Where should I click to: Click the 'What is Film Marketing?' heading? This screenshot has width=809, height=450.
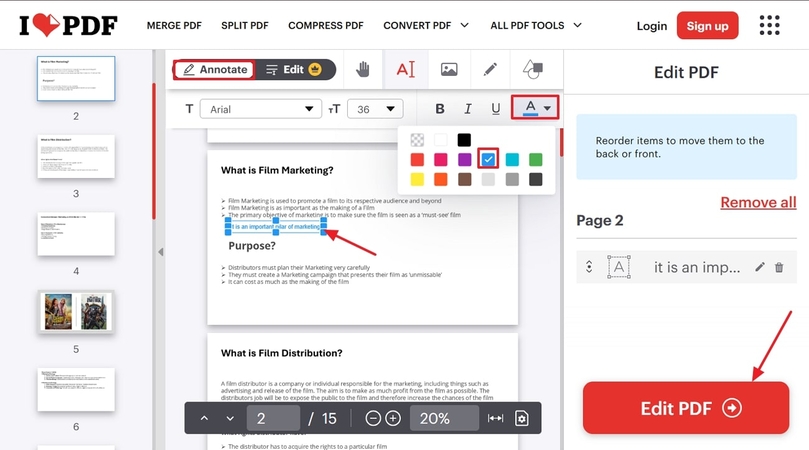[277, 170]
